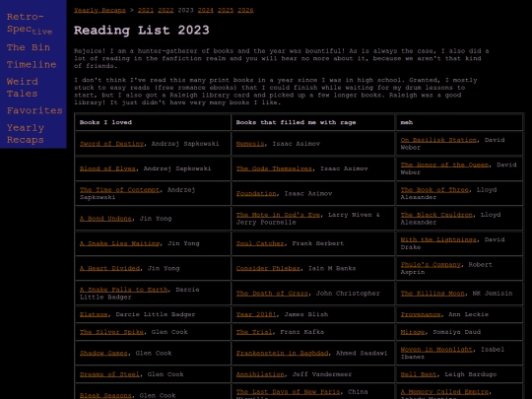Open the Hell Bent link
Viewport: 532px width, 399px height.
(x=419, y=374)
